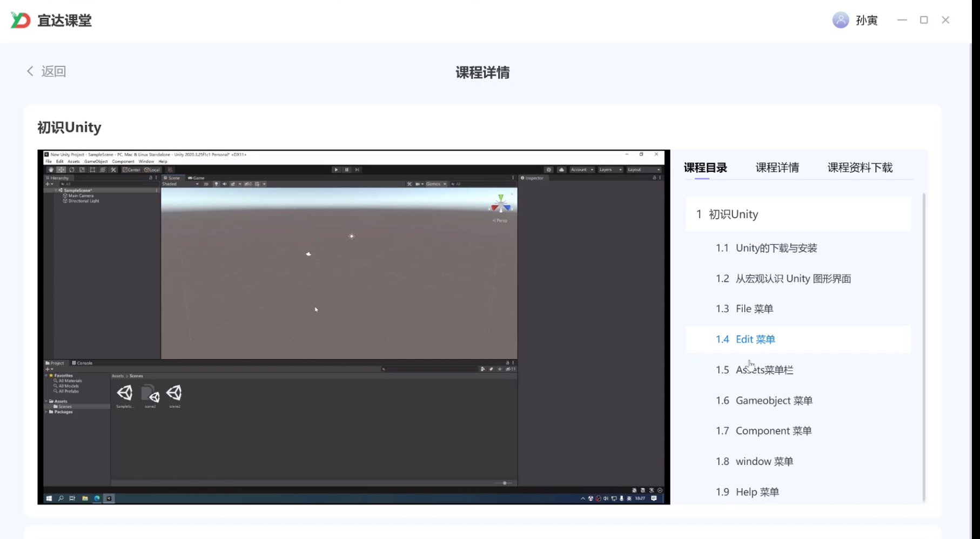Image resolution: width=980 pixels, height=539 pixels.
Task: Toggle scene lighting with the bulb icon
Action: click(216, 184)
